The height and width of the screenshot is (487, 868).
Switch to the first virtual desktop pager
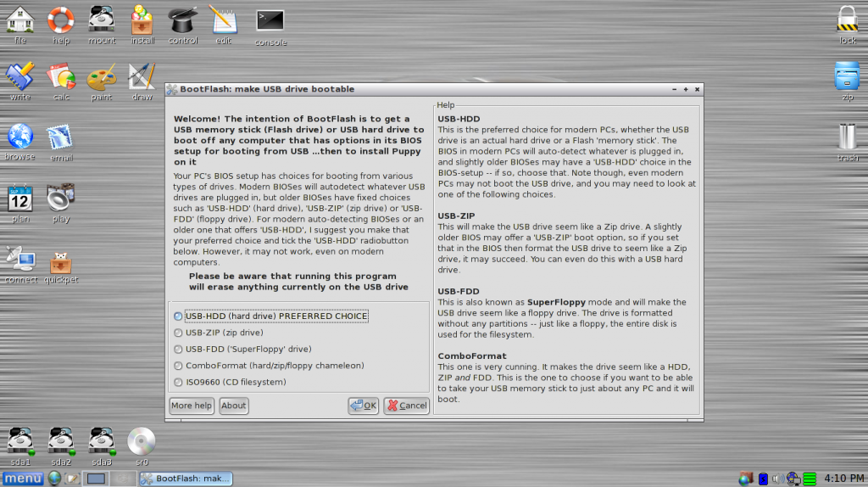click(96, 479)
